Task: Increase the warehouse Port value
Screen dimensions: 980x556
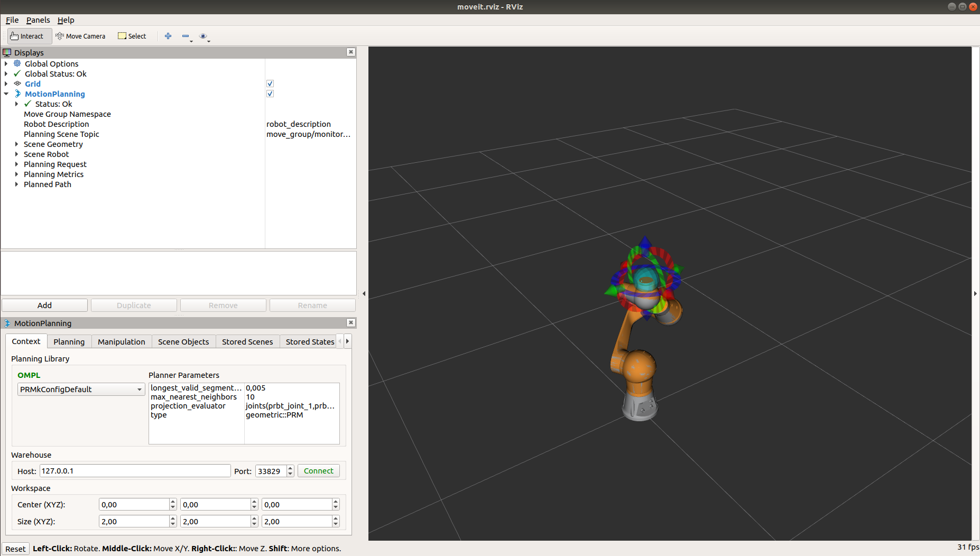Action: point(290,468)
